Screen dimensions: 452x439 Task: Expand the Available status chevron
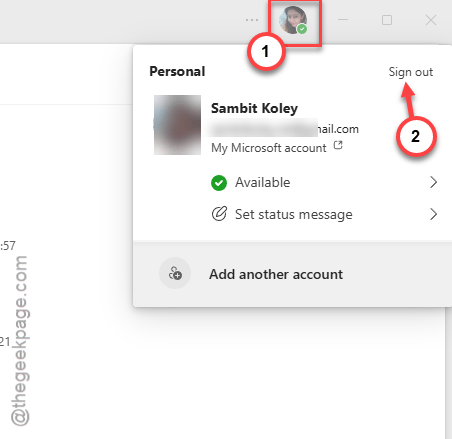(433, 182)
